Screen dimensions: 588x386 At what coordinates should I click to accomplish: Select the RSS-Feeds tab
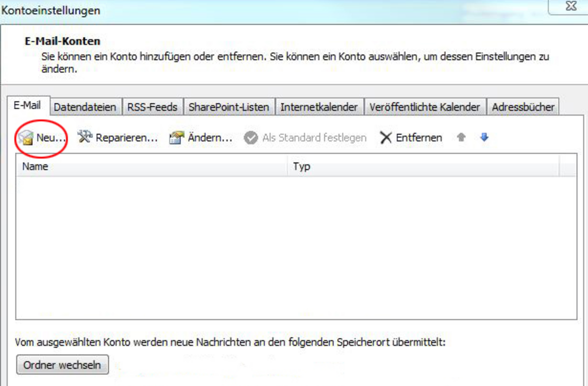152,107
